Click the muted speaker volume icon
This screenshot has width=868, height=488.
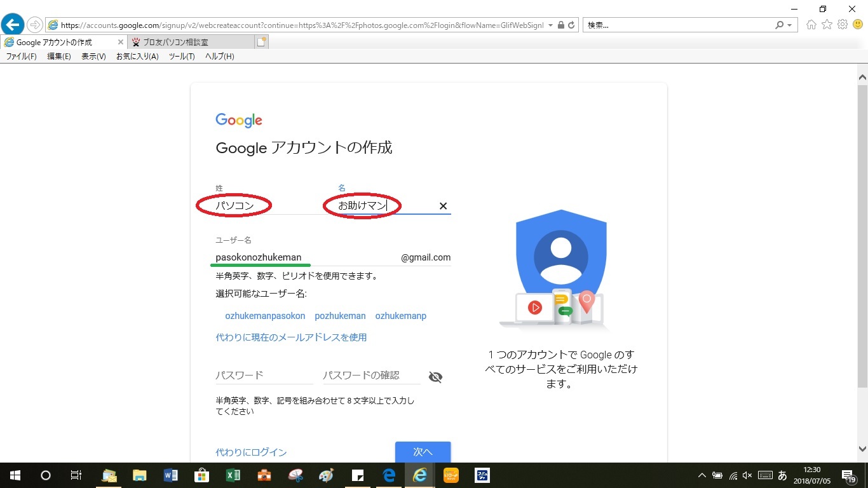click(747, 475)
